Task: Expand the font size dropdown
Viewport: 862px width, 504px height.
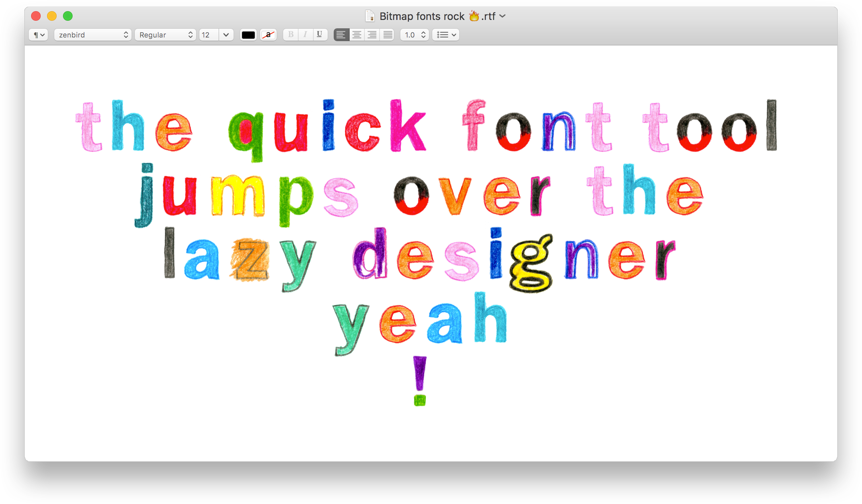Action: (226, 35)
